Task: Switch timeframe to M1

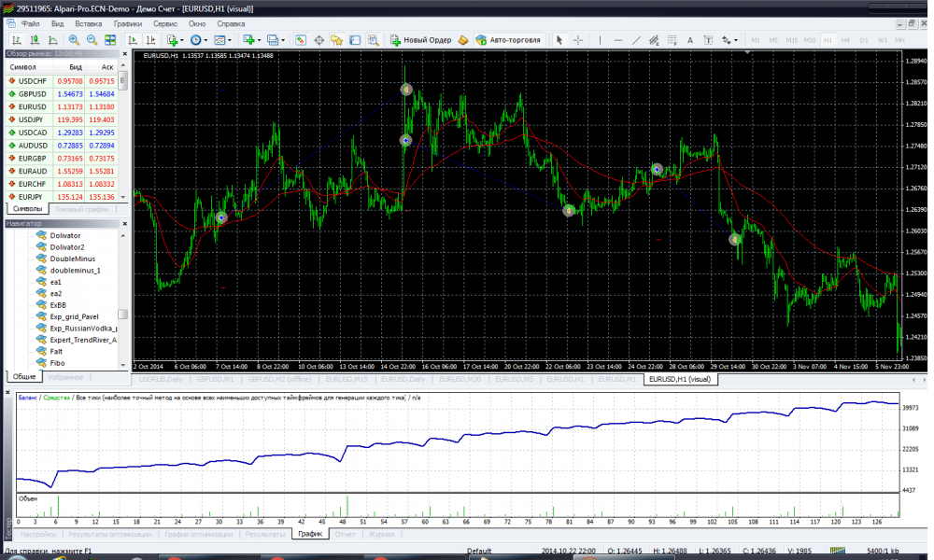Action: 756,40
